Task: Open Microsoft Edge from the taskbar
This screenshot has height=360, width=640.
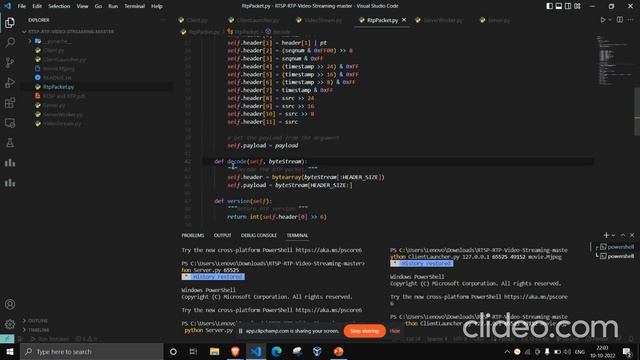Action: [x=276, y=351]
